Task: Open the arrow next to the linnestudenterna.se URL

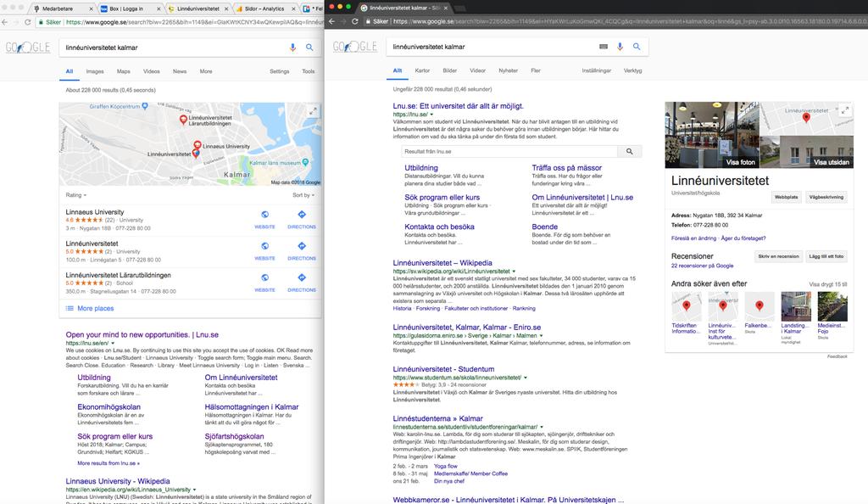Action: coord(542,427)
